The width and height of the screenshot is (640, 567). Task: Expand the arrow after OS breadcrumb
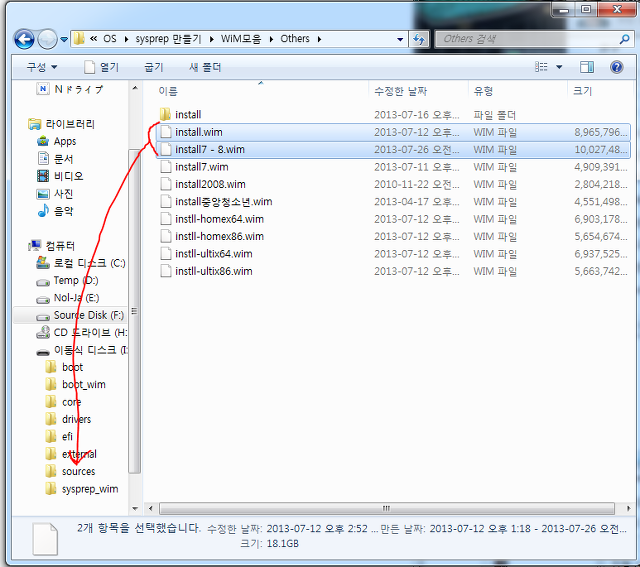pyautogui.click(x=126, y=39)
